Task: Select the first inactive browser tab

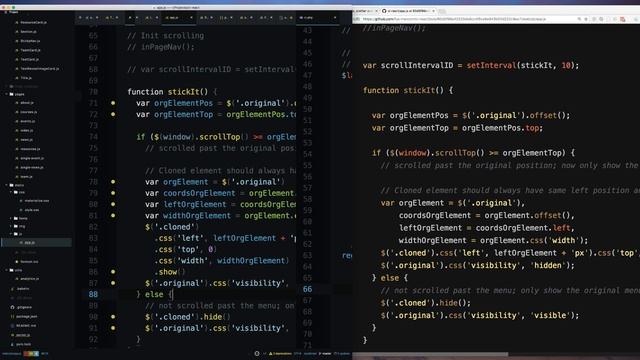Action: tap(366, 11)
